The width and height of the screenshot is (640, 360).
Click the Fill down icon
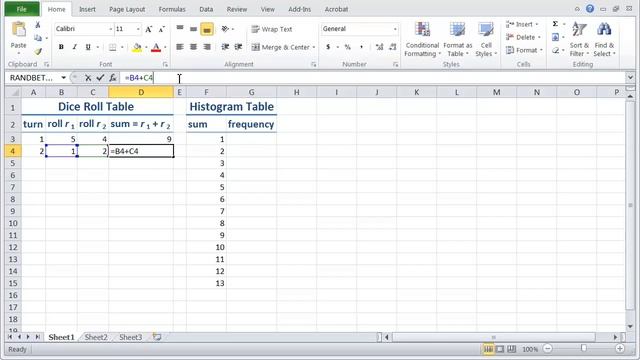tap(556, 37)
